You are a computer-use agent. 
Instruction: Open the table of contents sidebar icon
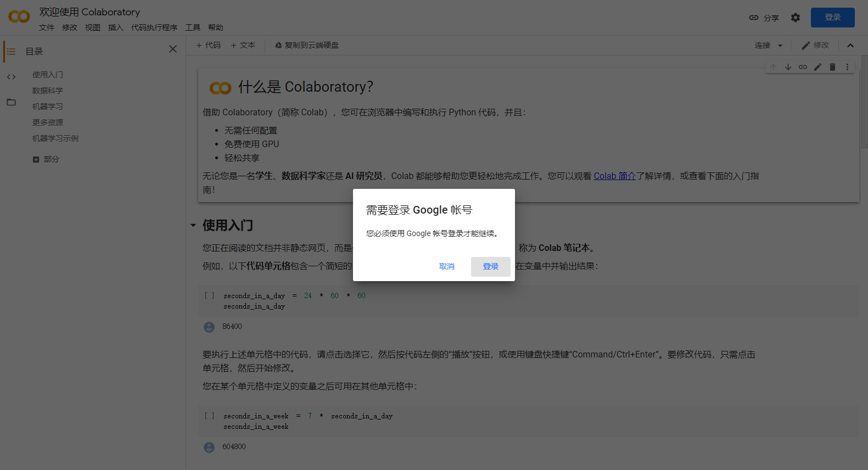[x=11, y=52]
